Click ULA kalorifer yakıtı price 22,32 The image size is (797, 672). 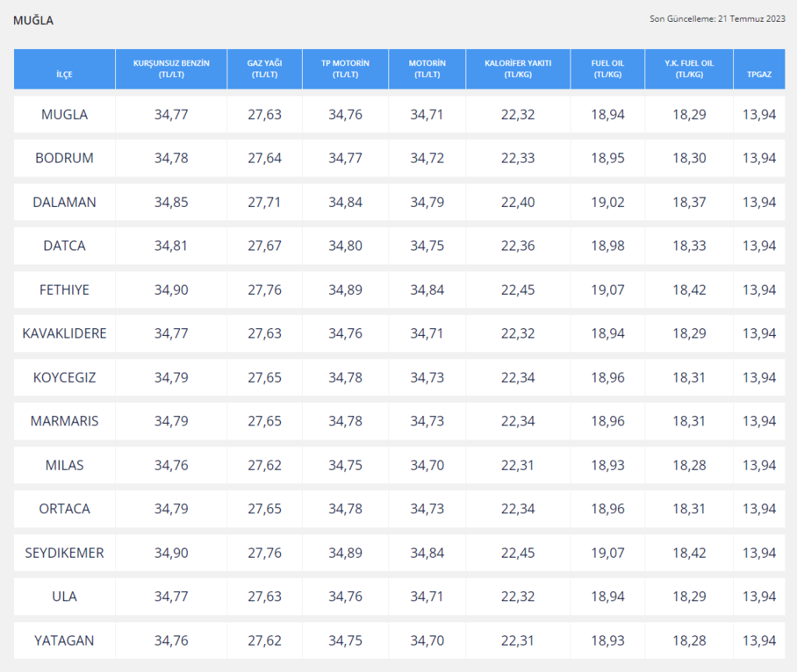[x=518, y=597]
